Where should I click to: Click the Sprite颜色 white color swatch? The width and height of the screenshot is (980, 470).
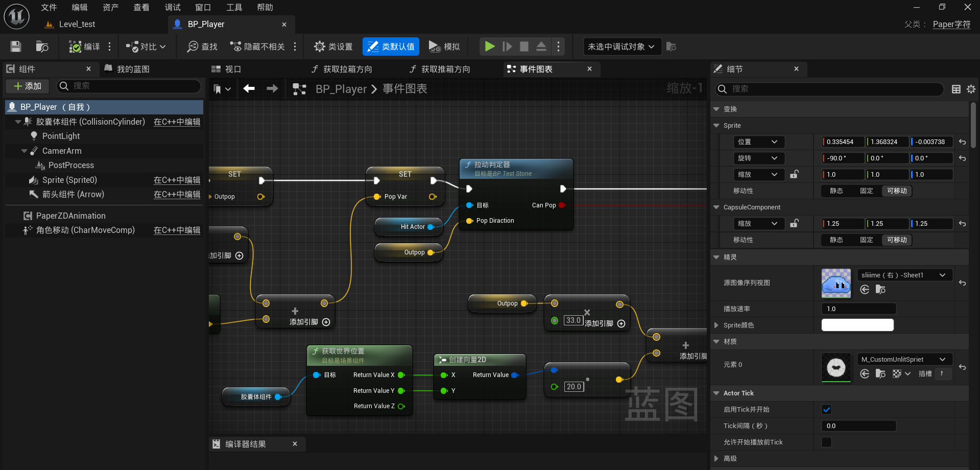[857, 325]
